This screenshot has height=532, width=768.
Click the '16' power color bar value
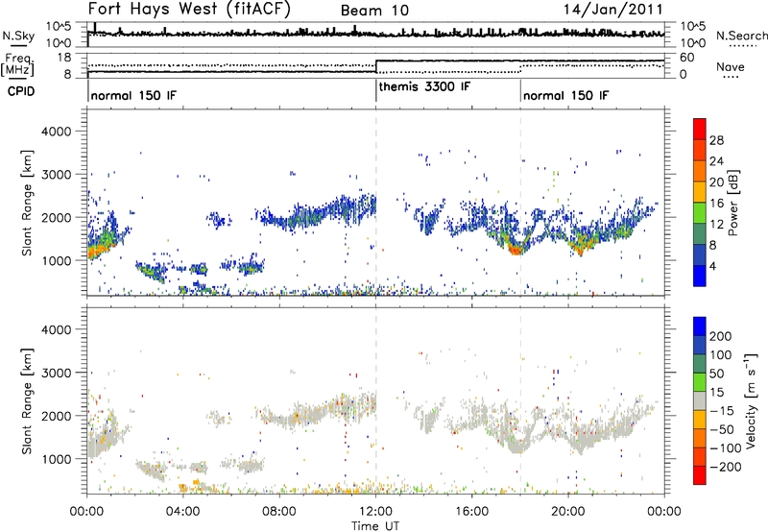[x=716, y=204]
